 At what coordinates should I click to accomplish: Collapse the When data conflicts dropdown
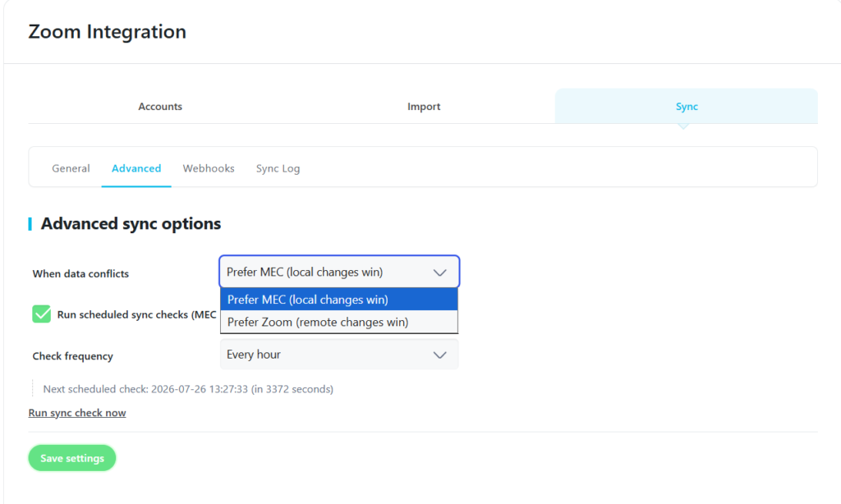pyautogui.click(x=339, y=272)
